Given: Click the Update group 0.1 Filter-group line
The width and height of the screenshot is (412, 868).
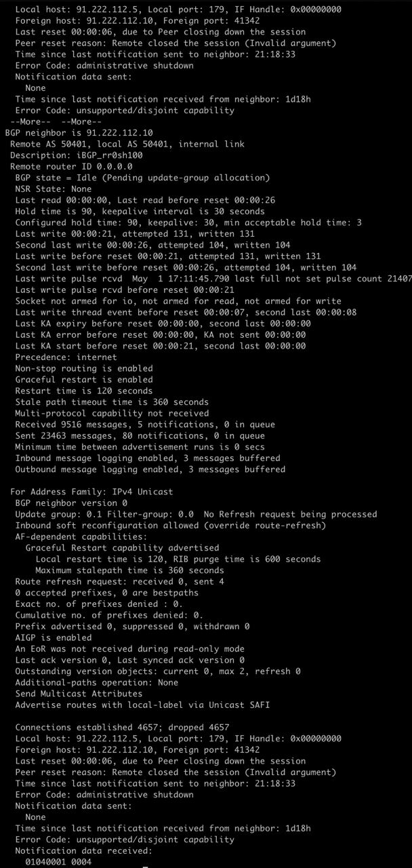Looking at the screenshot, I should point(196,514).
